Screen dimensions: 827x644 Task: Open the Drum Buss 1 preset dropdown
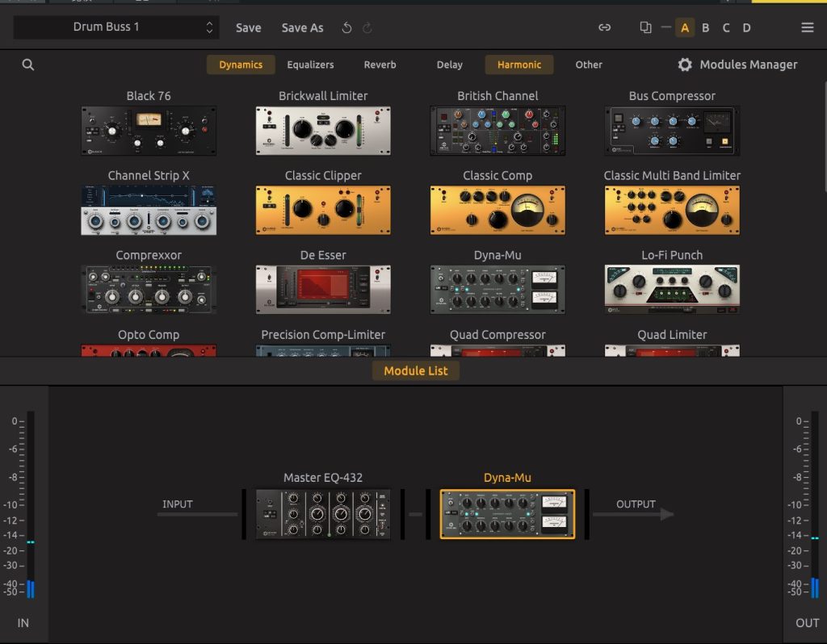pyautogui.click(x=116, y=27)
